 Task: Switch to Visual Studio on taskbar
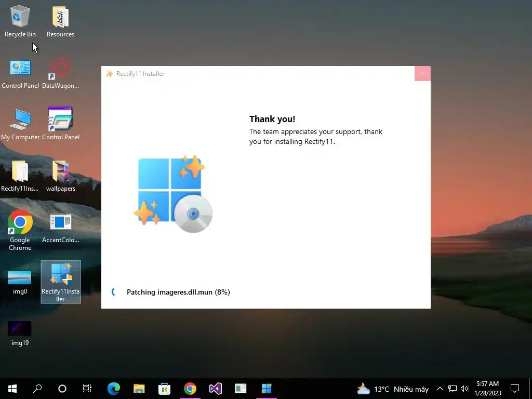pyautogui.click(x=216, y=389)
